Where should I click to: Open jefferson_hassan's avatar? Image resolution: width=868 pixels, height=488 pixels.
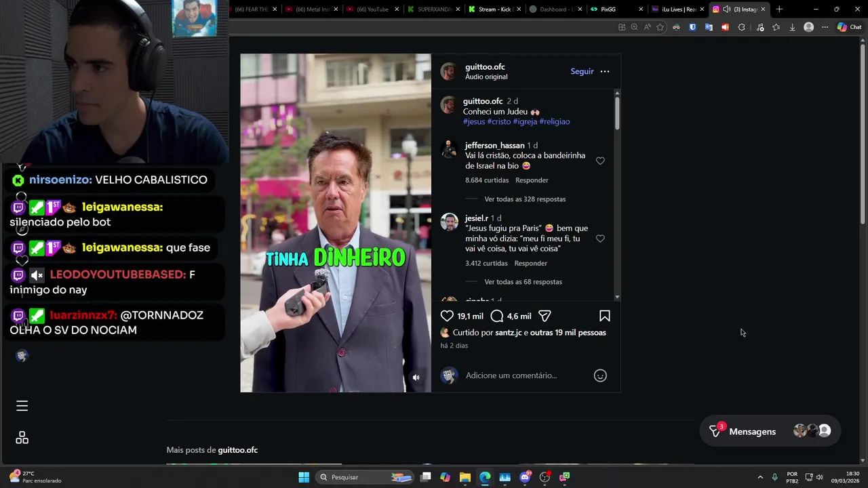(x=449, y=150)
